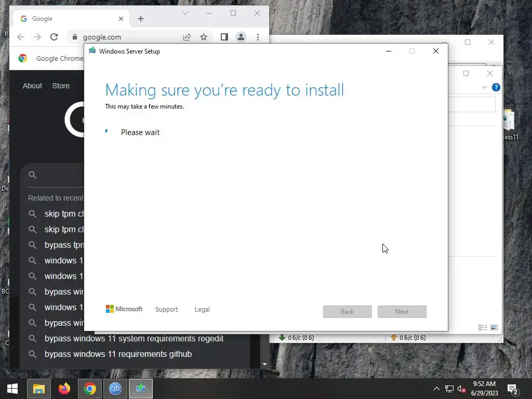This screenshot has width=532, height=399.
Task: Click the Windows Server Setup title icon
Action: tap(92, 51)
